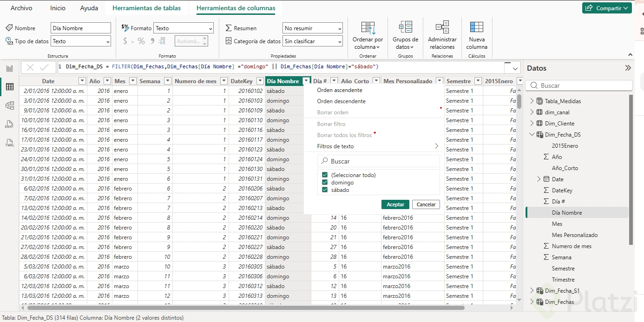Viewport: 644px width, 322px height.
Task: Uncheck the domingo filter checkbox
Action: 325,183
